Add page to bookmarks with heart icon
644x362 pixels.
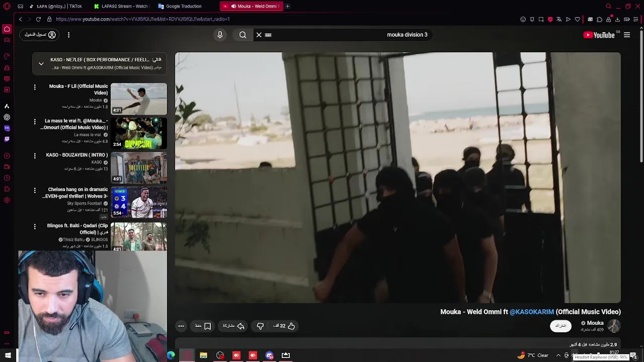click(x=577, y=19)
